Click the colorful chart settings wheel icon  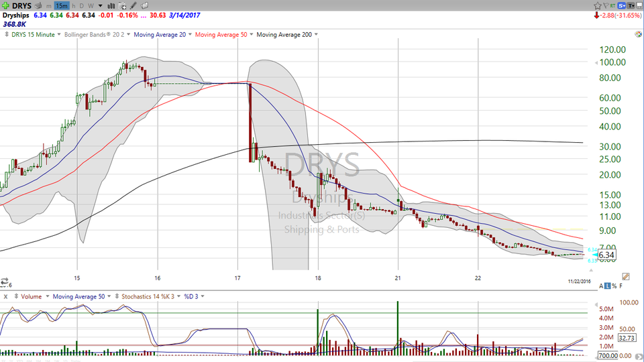638,34
